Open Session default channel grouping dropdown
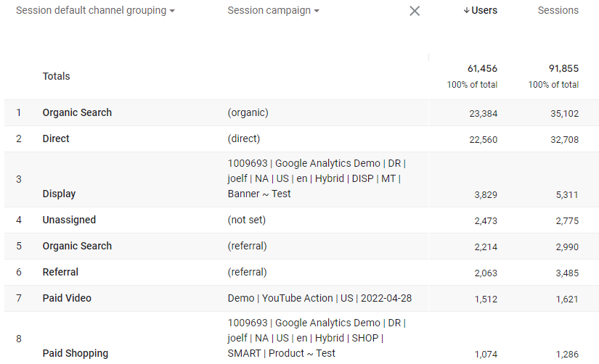This screenshot has width=599, height=364. (x=95, y=11)
